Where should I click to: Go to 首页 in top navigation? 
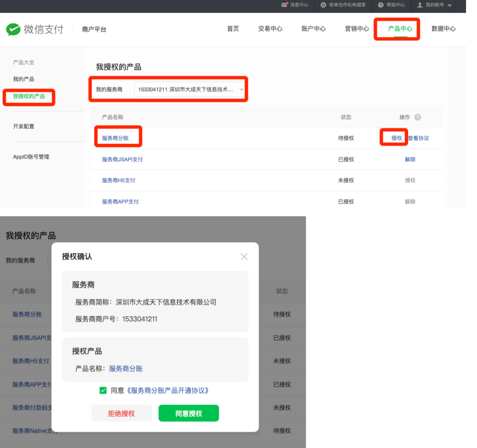pos(233,29)
